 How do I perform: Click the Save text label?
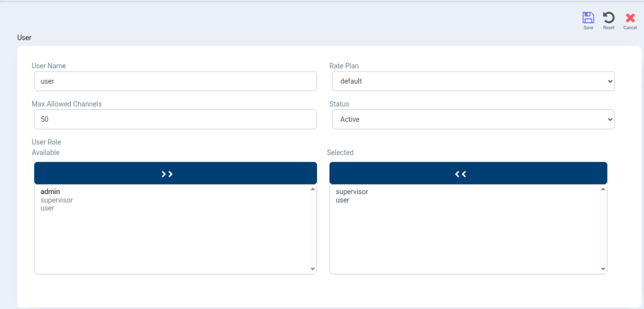tap(588, 28)
